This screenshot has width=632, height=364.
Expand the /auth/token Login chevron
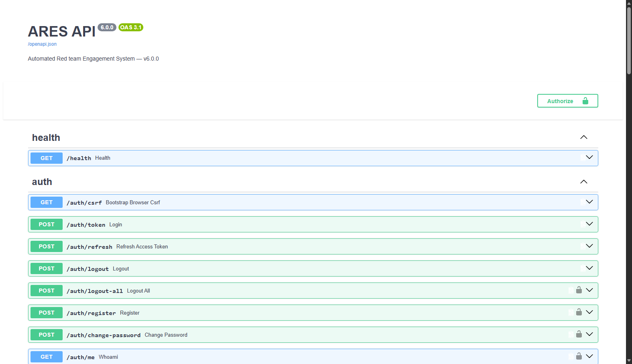pos(589,224)
